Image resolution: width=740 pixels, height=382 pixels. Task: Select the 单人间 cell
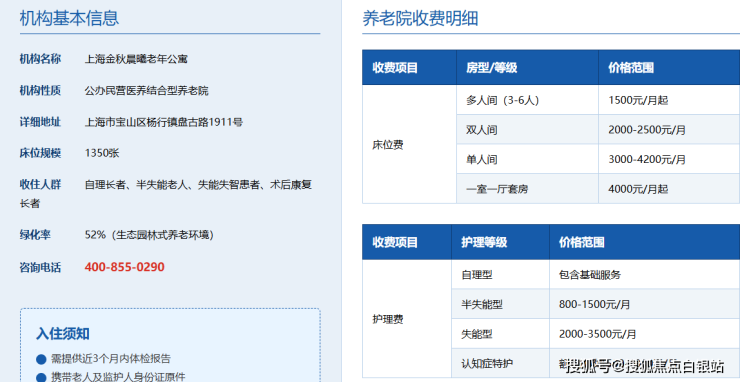527,159
